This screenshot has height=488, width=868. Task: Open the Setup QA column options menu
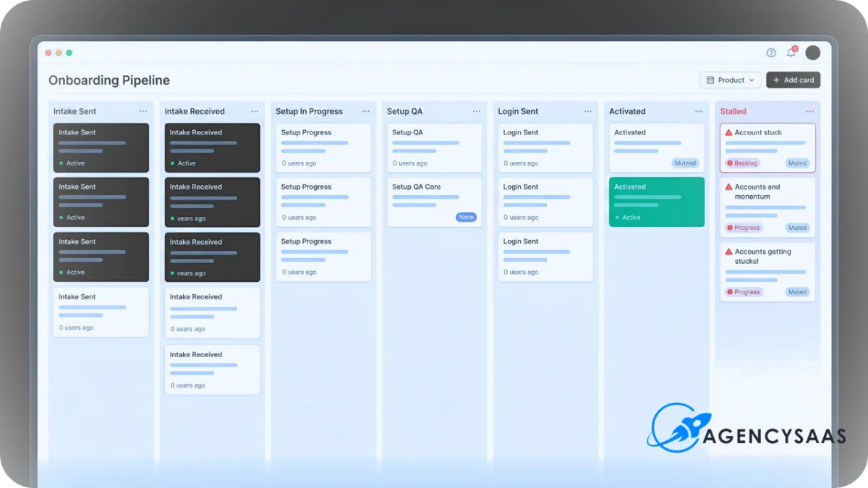pyautogui.click(x=476, y=111)
